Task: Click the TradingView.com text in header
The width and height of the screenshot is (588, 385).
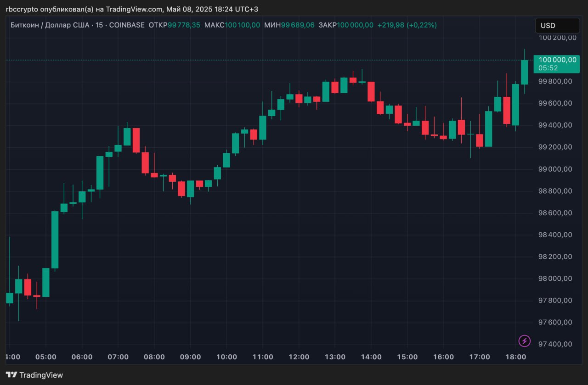Action: click(137, 9)
